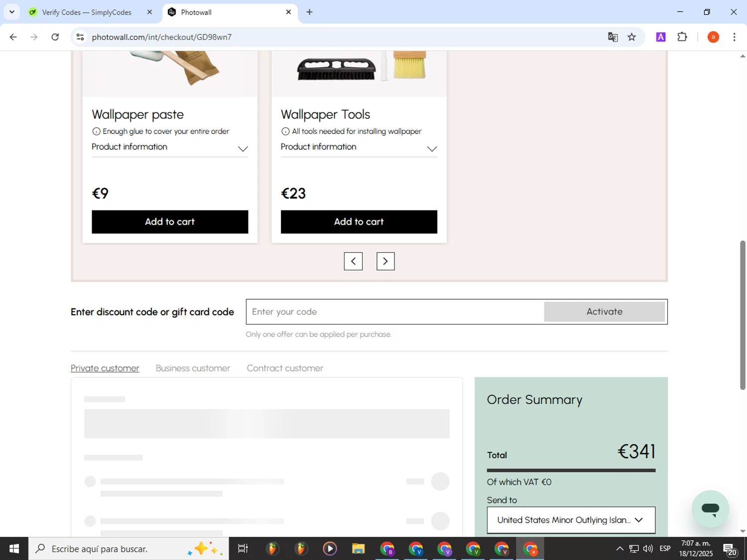Show info for Wallpaper Tools note
Image resolution: width=747 pixels, height=560 pixels.
tap(285, 131)
